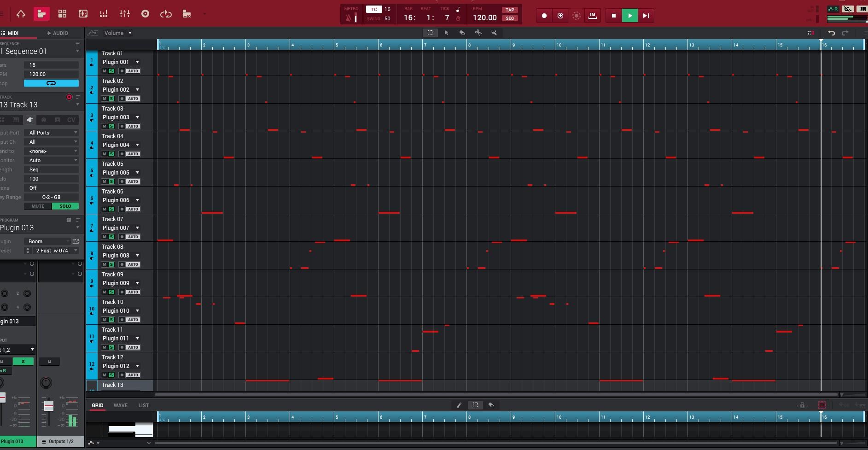Screen dimensions: 868x450
Task: Click the play start button
Action: pyautogui.click(x=646, y=16)
